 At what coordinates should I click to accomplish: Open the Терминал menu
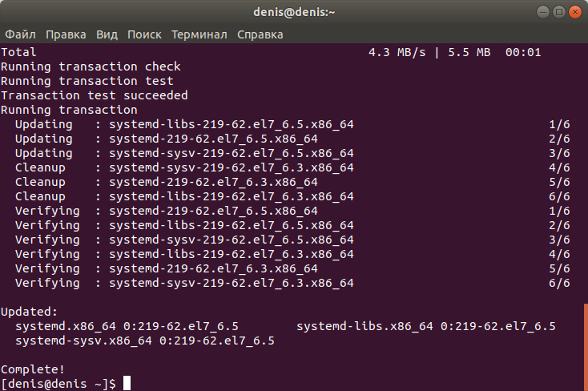[x=199, y=34]
